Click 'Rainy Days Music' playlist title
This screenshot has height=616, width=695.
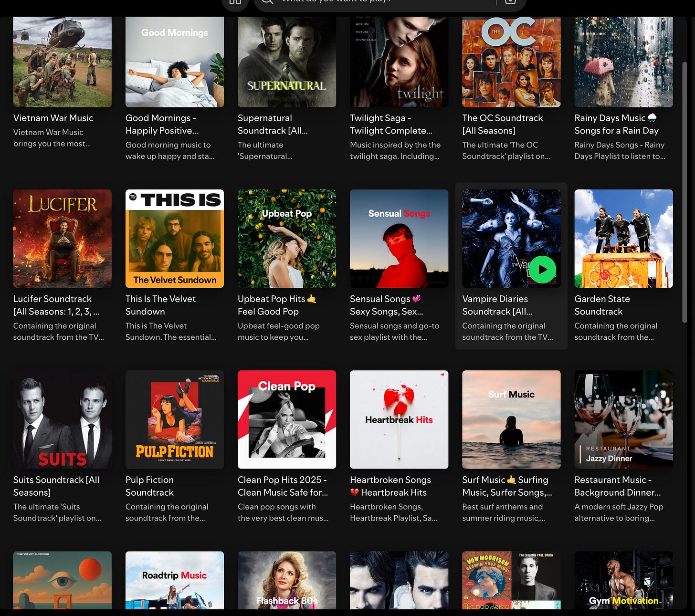616,124
